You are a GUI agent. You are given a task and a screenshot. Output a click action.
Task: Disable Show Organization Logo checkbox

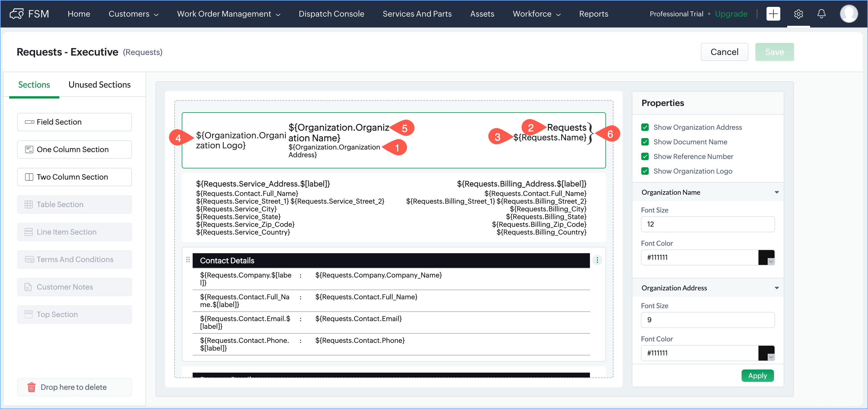tap(645, 171)
